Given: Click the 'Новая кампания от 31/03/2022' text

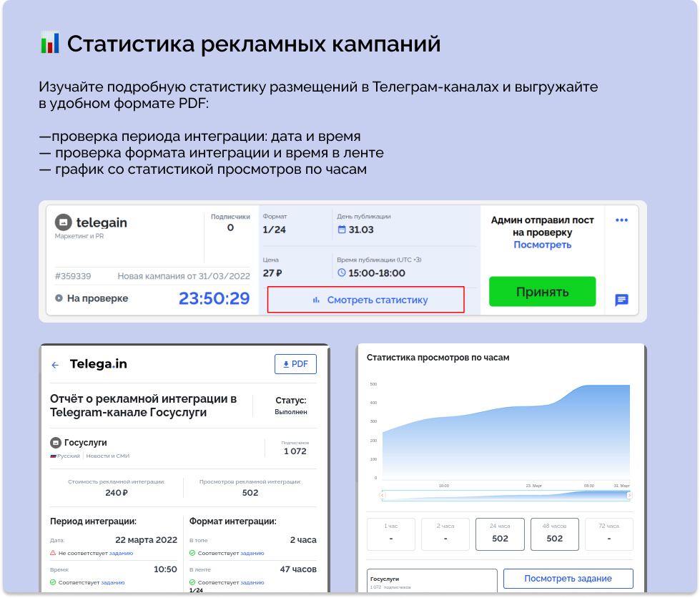Looking at the screenshot, I should click(x=184, y=276).
